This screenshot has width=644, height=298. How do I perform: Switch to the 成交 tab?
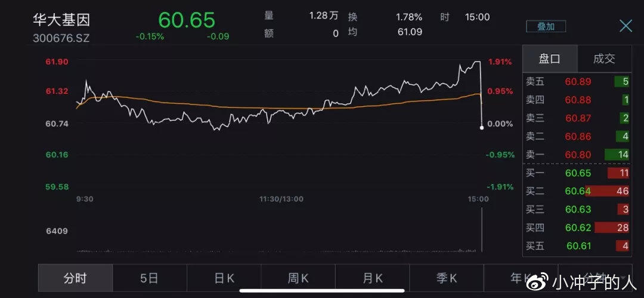coord(604,59)
